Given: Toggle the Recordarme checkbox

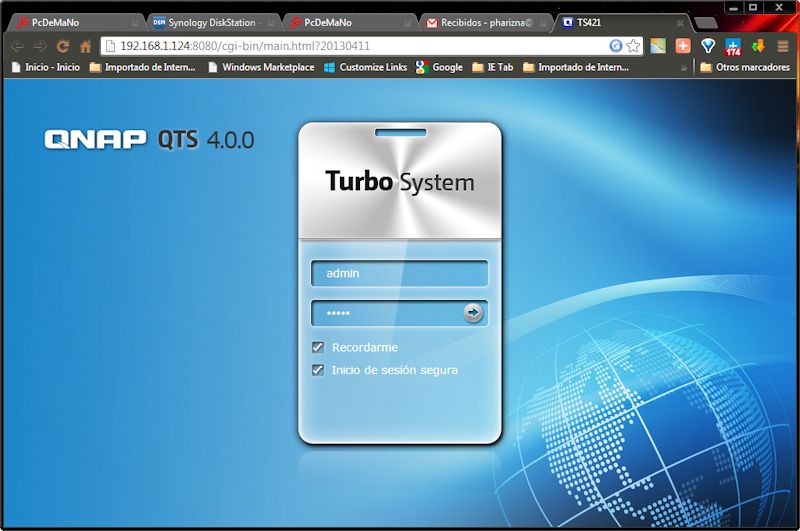Looking at the screenshot, I should click(x=318, y=347).
